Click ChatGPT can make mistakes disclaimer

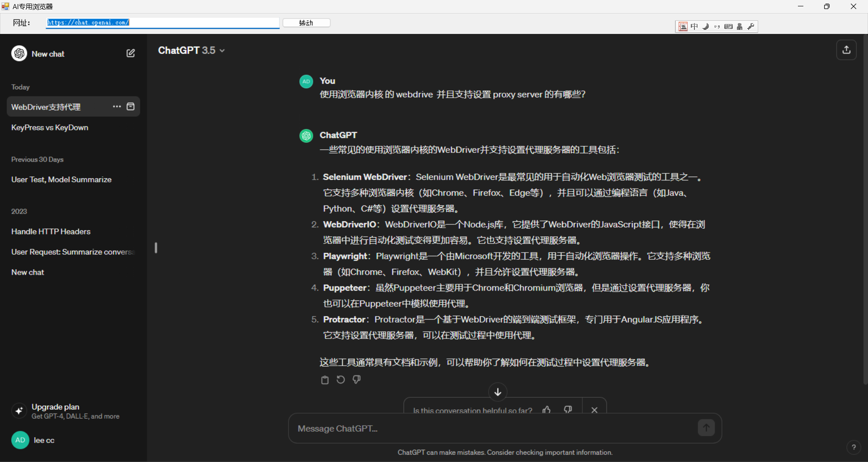[x=505, y=452]
